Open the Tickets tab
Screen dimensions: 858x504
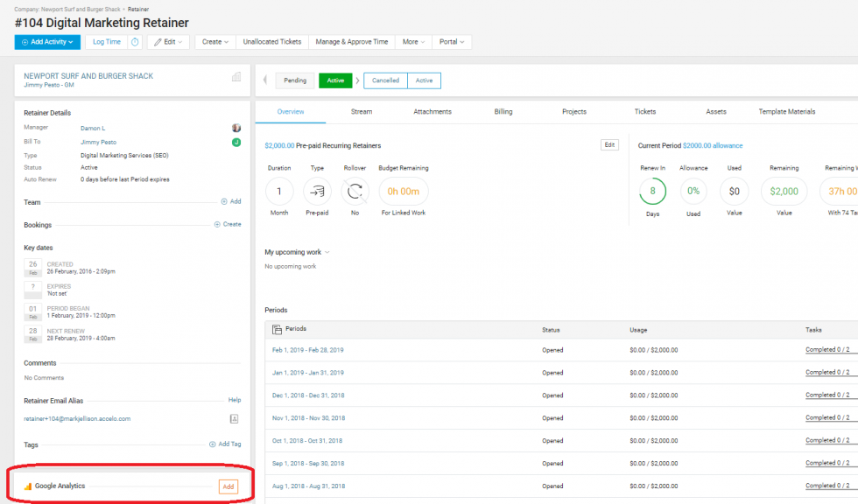pos(644,112)
